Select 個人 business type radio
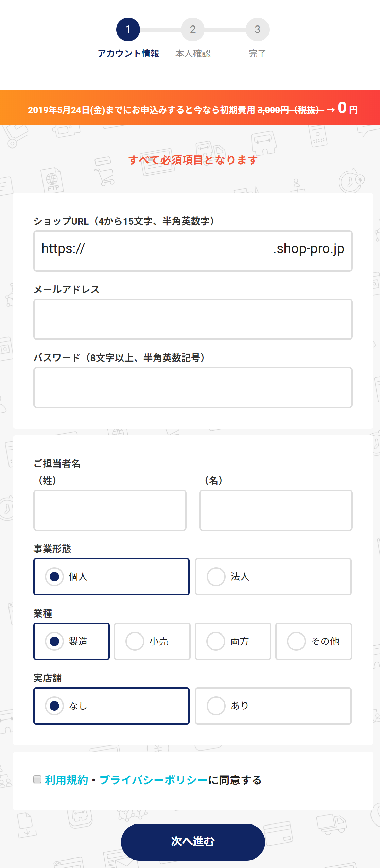 tap(111, 577)
